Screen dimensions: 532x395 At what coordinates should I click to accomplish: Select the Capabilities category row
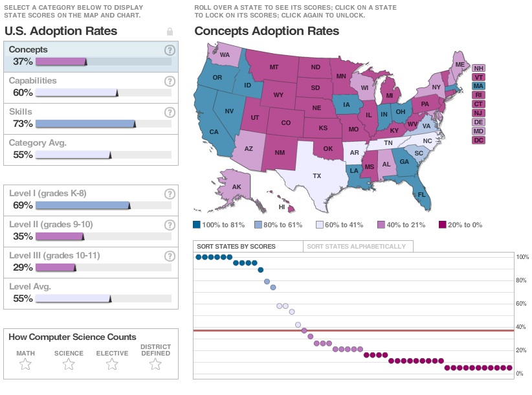click(91, 87)
